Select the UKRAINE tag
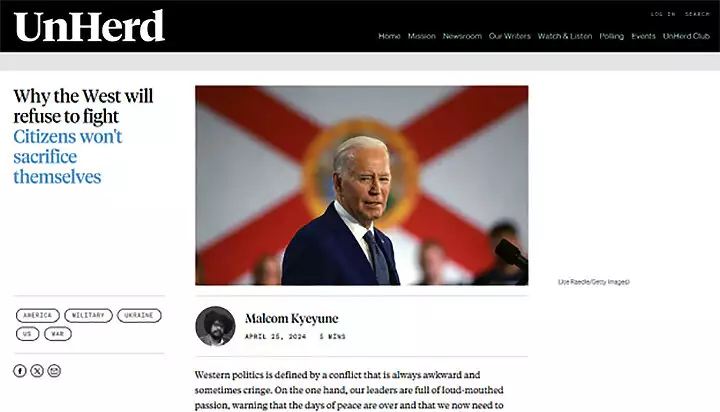The height and width of the screenshot is (412, 720). (x=139, y=316)
